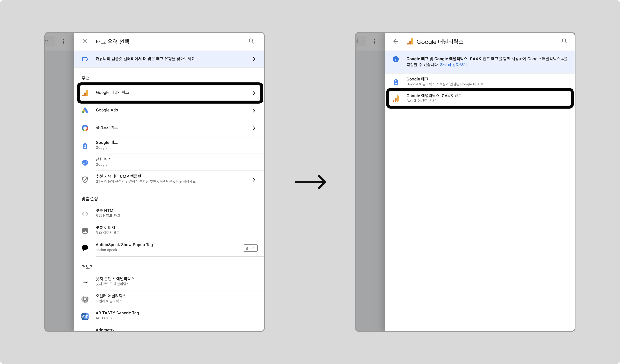This screenshot has height=364, width=620.
Task: Select AB TASTY Generic Tag label
Action: pyautogui.click(x=117, y=313)
